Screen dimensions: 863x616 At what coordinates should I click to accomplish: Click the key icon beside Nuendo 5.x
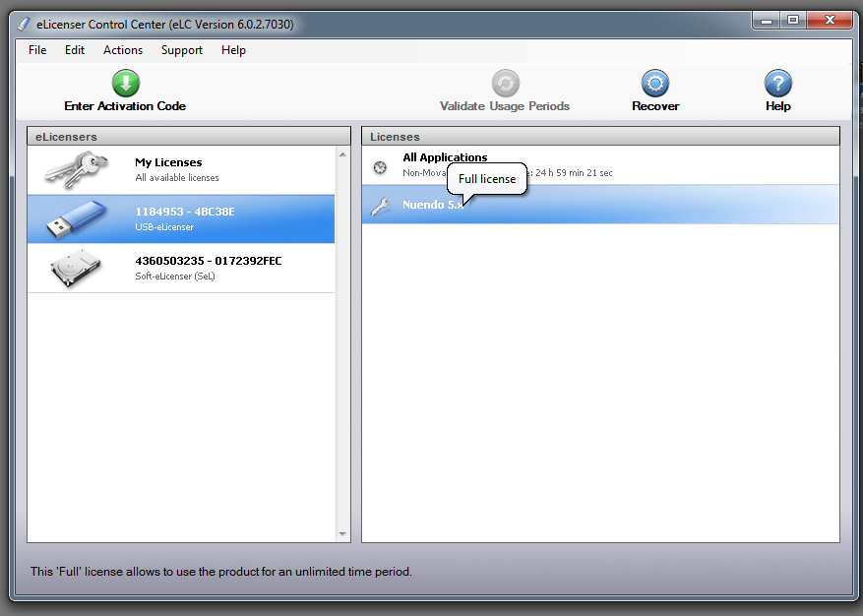(380, 206)
